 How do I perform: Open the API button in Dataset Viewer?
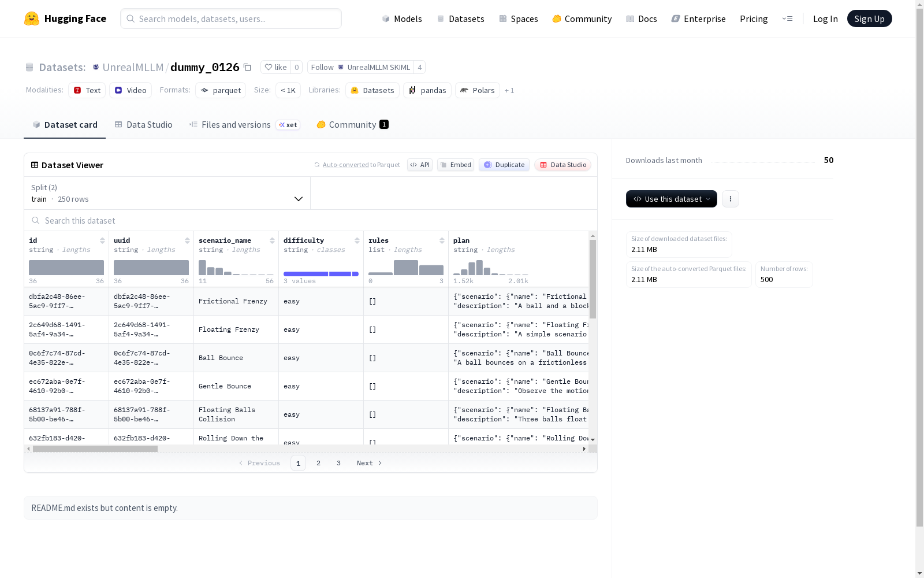pos(420,165)
